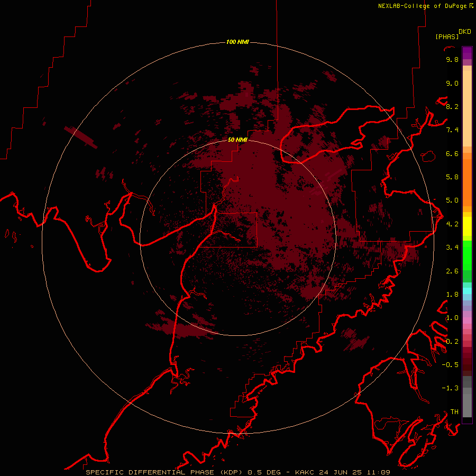Click the 0.2 legend value

(452, 342)
